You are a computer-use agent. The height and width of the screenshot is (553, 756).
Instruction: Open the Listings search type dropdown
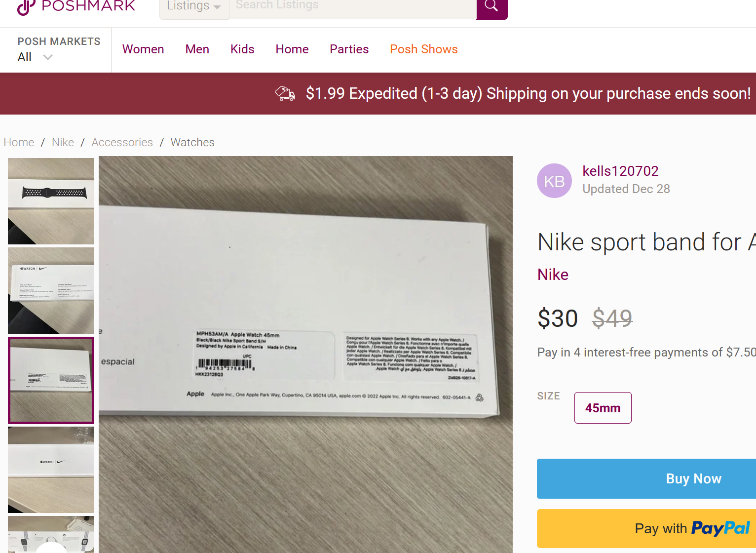(194, 7)
